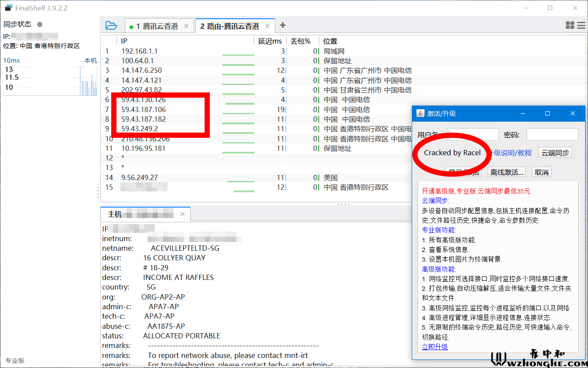Open the hamburger menu icon
The height and width of the screenshot is (368, 588).
click(581, 26)
